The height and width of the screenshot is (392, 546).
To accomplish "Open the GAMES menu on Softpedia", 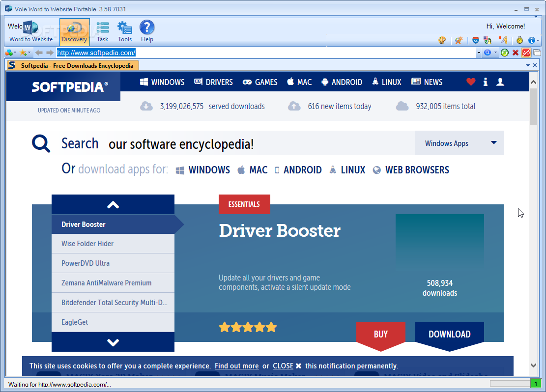I will 260,82.
